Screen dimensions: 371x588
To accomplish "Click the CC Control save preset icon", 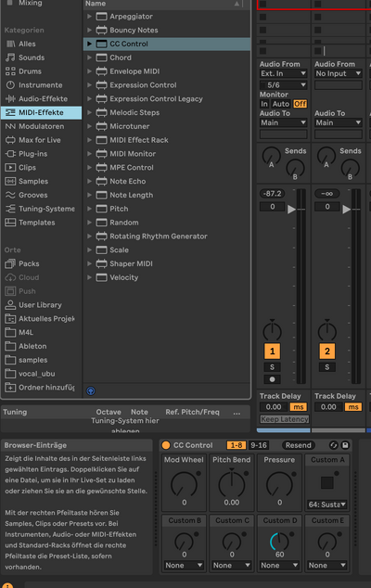I will click(x=345, y=445).
